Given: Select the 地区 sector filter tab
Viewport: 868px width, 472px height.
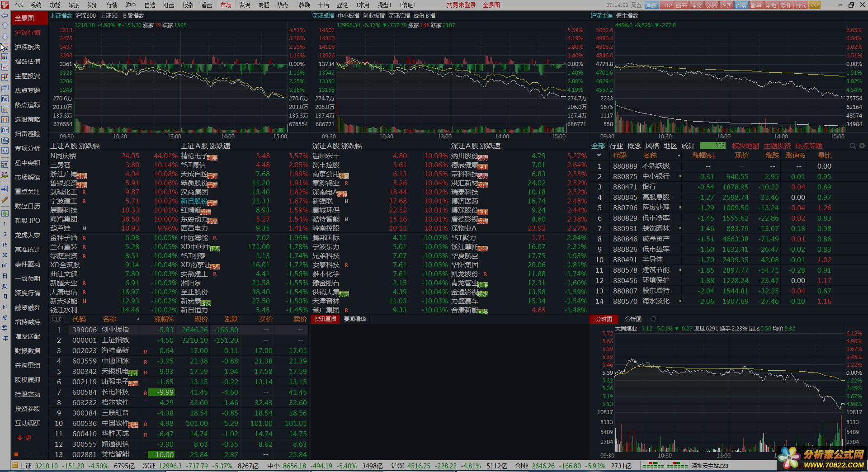Looking at the screenshot, I should (670, 146).
